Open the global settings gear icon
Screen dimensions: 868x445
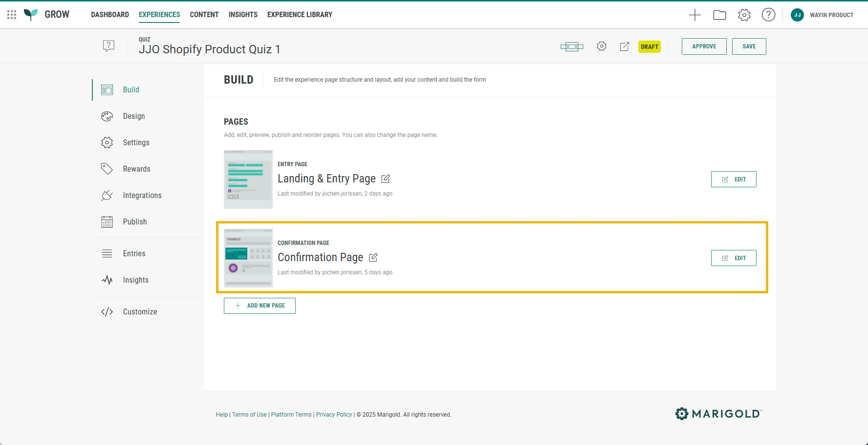744,15
